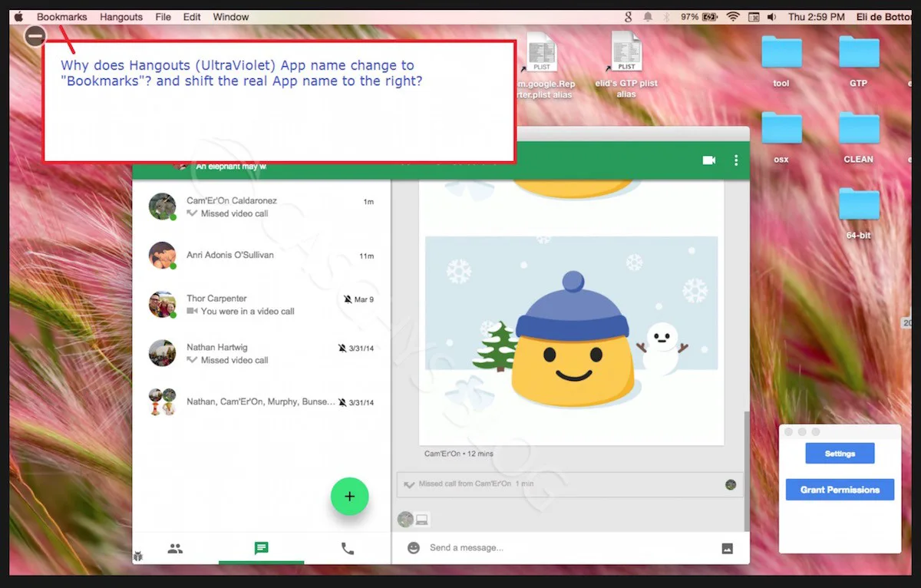
Task: Select the Thor Carpenter conversation
Action: click(261, 305)
